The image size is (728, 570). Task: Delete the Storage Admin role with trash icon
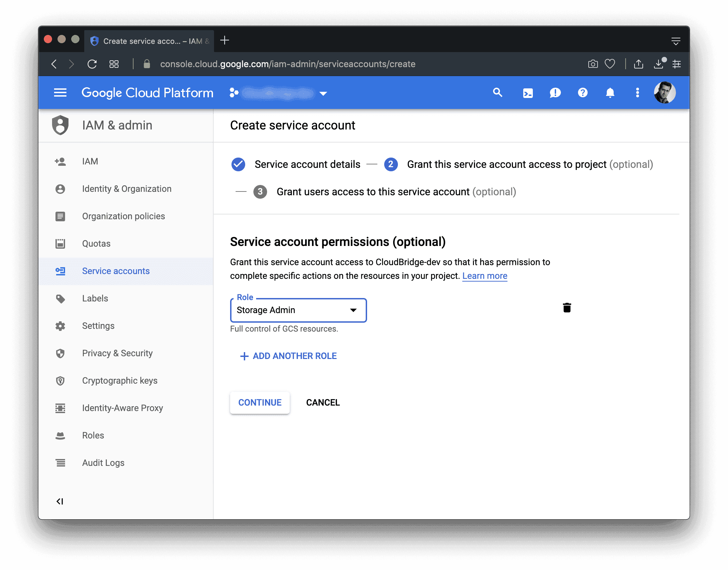click(x=567, y=308)
